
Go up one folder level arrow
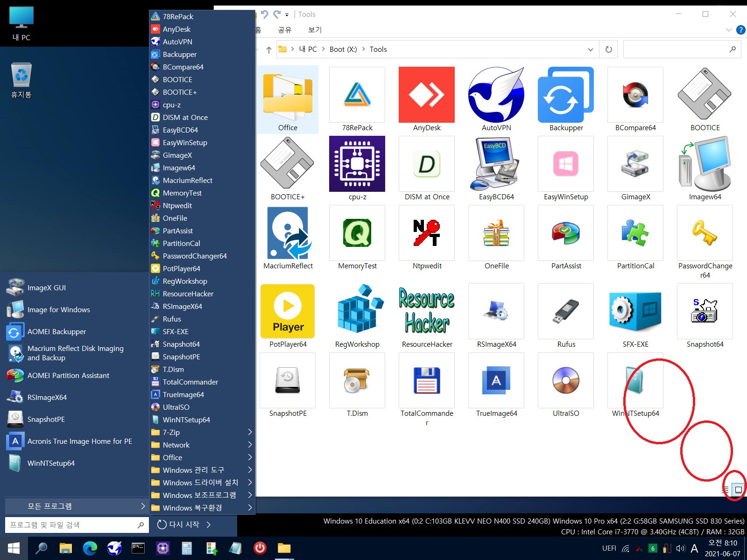(268, 49)
